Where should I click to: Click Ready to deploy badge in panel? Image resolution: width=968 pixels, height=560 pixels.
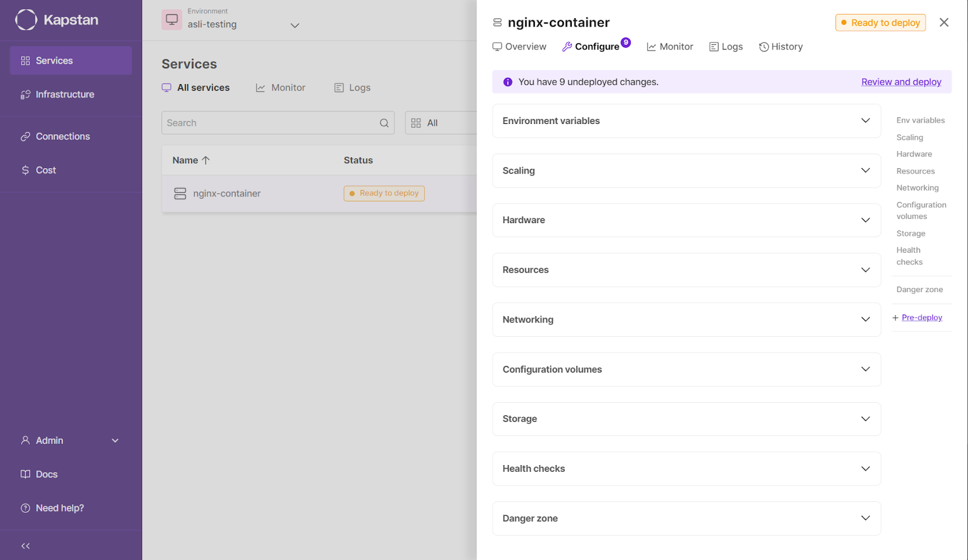coord(881,22)
